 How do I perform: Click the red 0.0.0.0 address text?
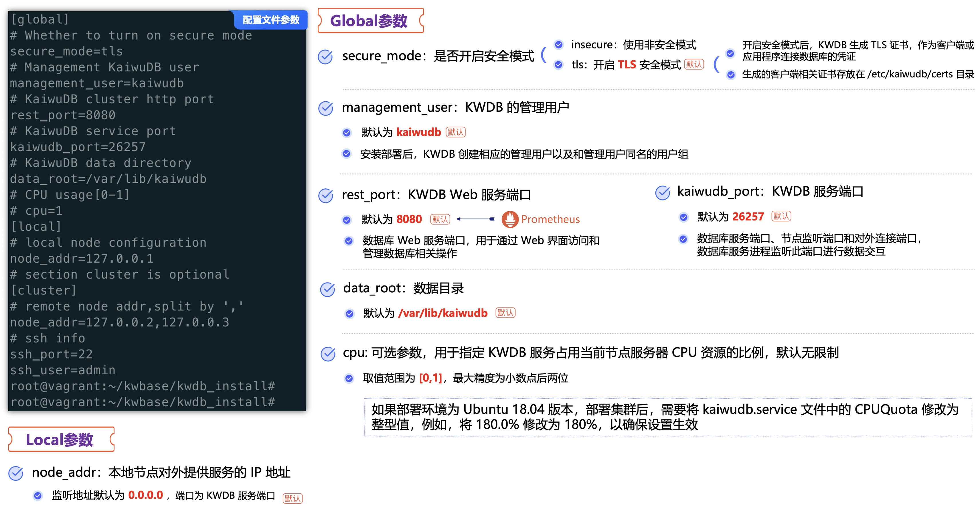point(145,495)
